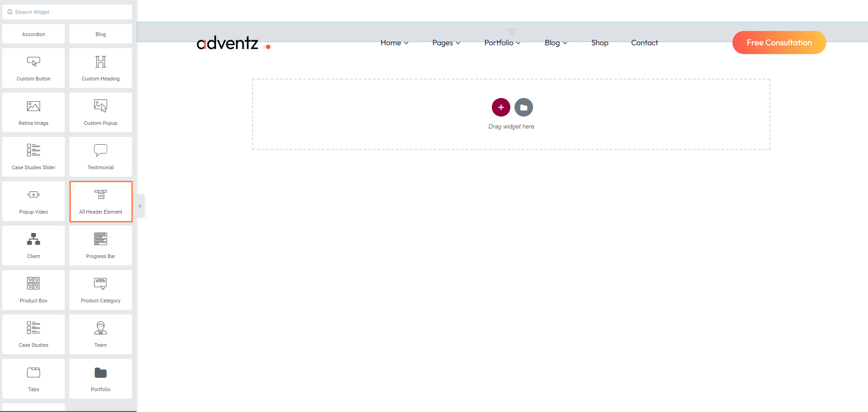Select the Team widget icon
Viewport: 868px width, 412px height.
pos(100,328)
